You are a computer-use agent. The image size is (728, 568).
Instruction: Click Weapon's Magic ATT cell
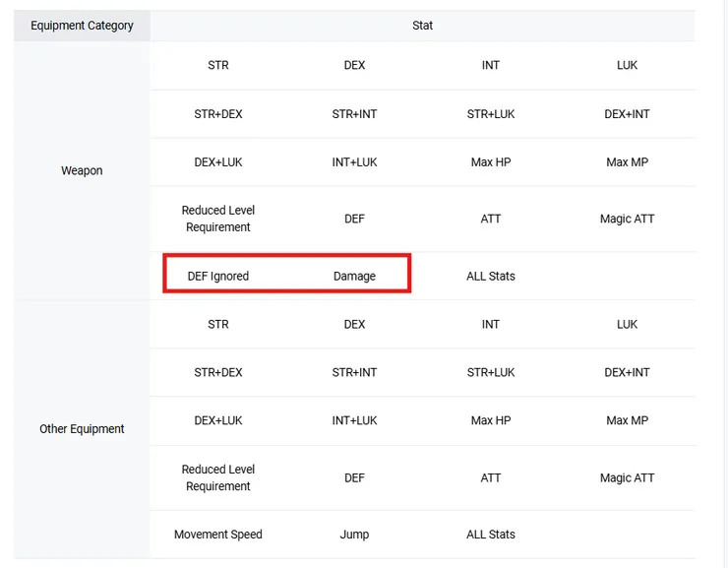pos(627,219)
